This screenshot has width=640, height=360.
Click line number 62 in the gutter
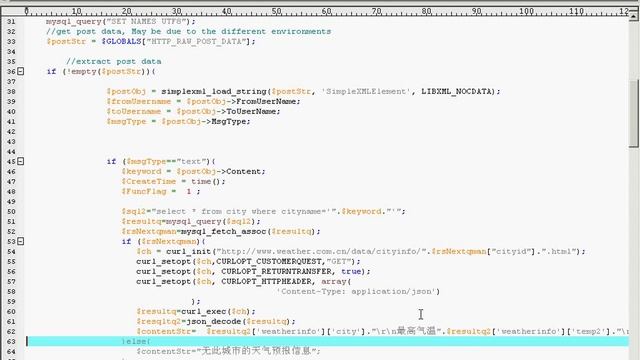coord(11,331)
